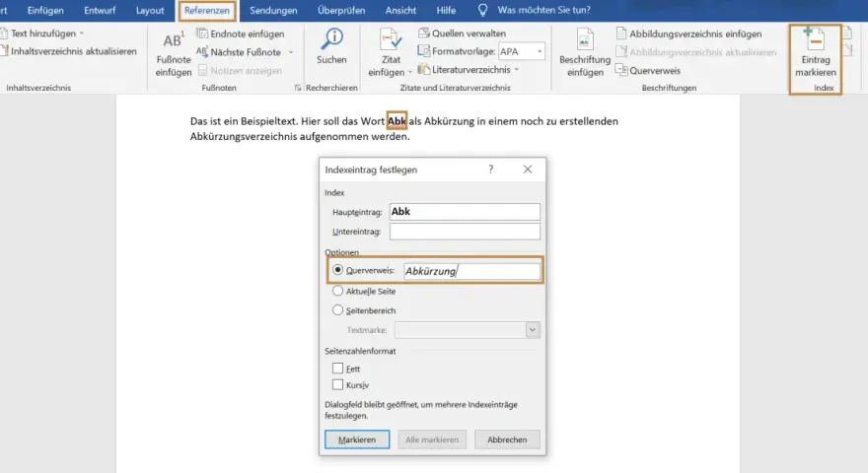Click the Literaturverzeichnis icon
Screen dimensions: 868x473
tap(423, 70)
